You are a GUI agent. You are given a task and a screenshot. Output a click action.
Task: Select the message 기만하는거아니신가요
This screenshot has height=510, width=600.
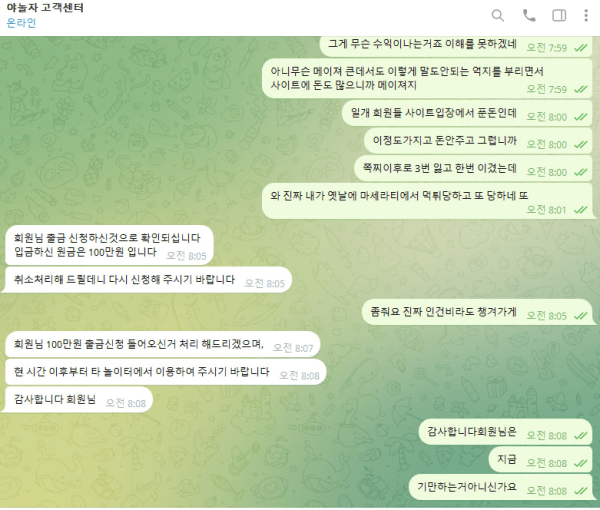pos(501,487)
